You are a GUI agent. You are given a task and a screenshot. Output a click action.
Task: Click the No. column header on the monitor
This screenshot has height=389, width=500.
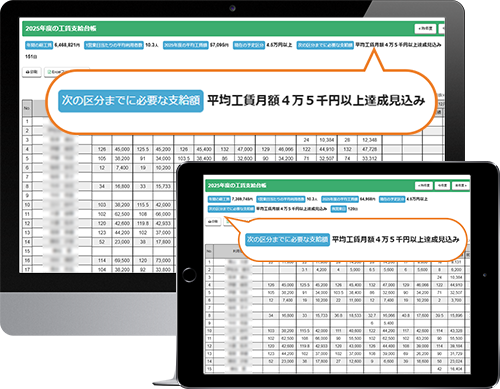(27, 108)
